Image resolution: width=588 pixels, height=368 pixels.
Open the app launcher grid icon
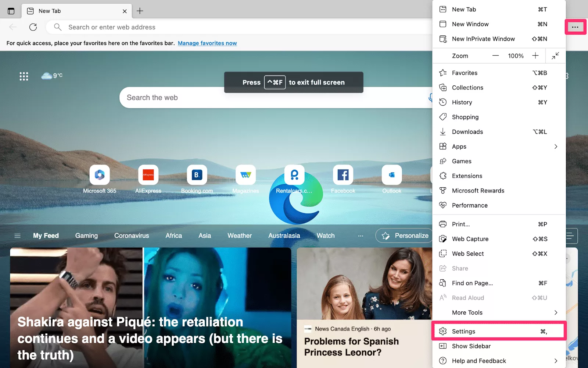click(24, 76)
